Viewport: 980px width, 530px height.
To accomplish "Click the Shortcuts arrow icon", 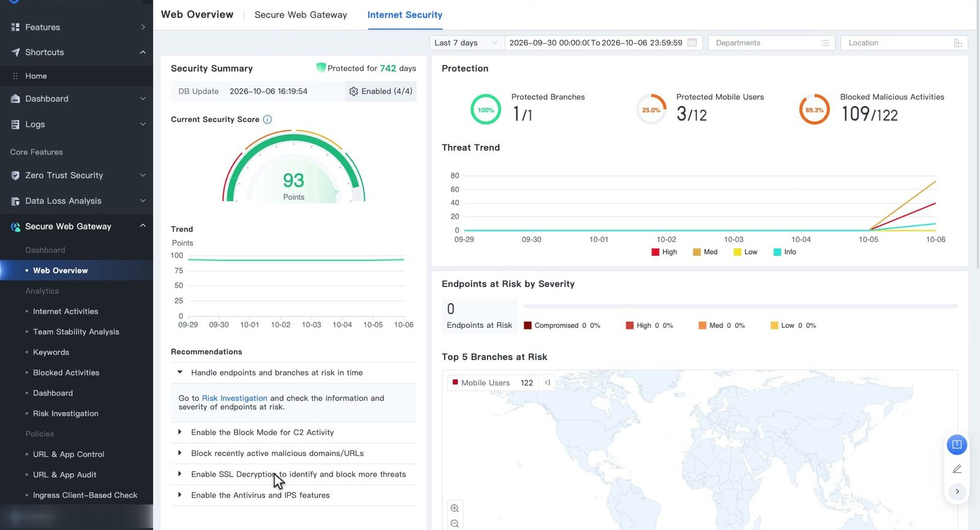I will coord(15,53).
